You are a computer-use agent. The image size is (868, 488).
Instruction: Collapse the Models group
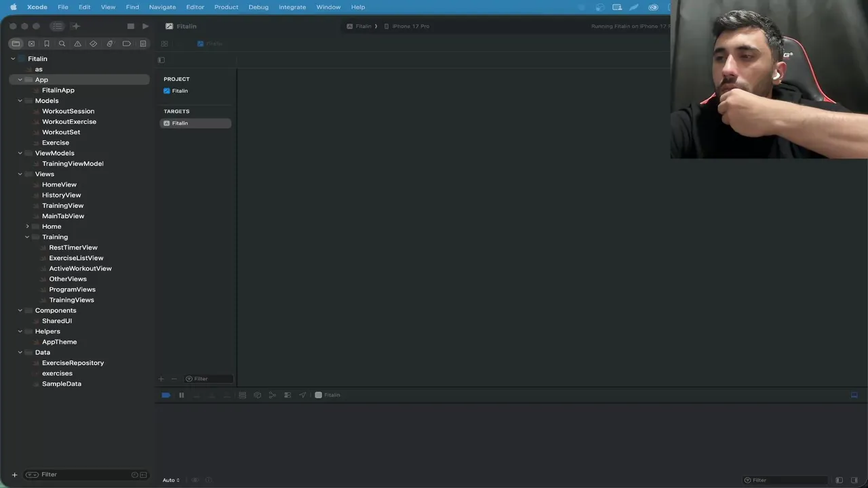click(20, 101)
